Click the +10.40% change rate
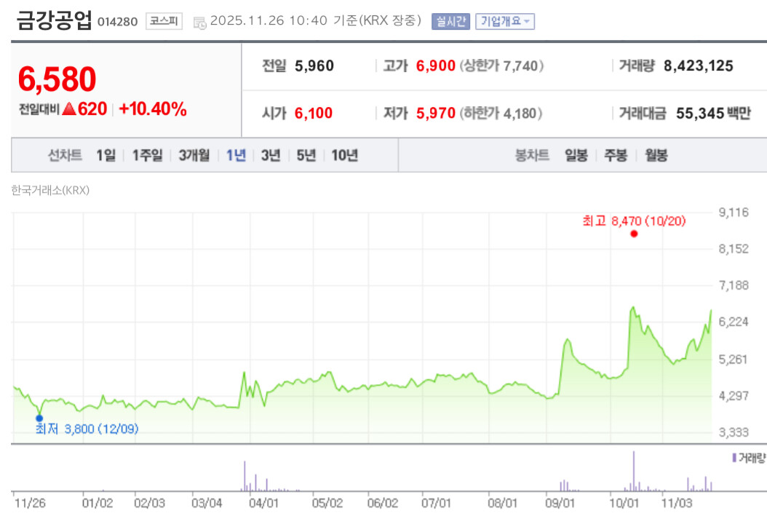This screenshot has height=532, width=767. click(153, 109)
